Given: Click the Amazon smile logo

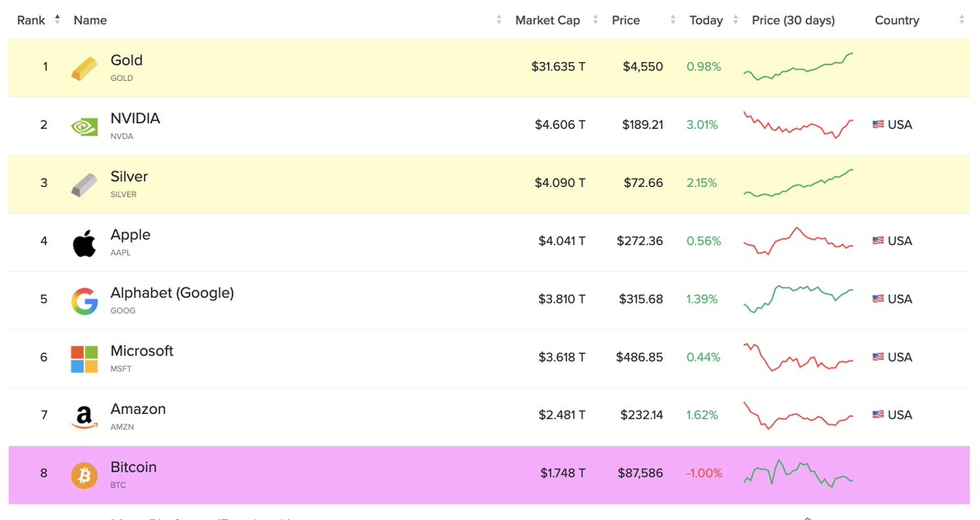Looking at the screenshot, I should (84, 415).
